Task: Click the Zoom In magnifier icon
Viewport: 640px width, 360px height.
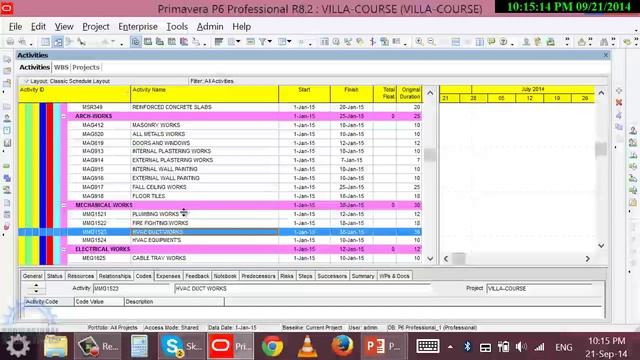Action: coord(419,41)
